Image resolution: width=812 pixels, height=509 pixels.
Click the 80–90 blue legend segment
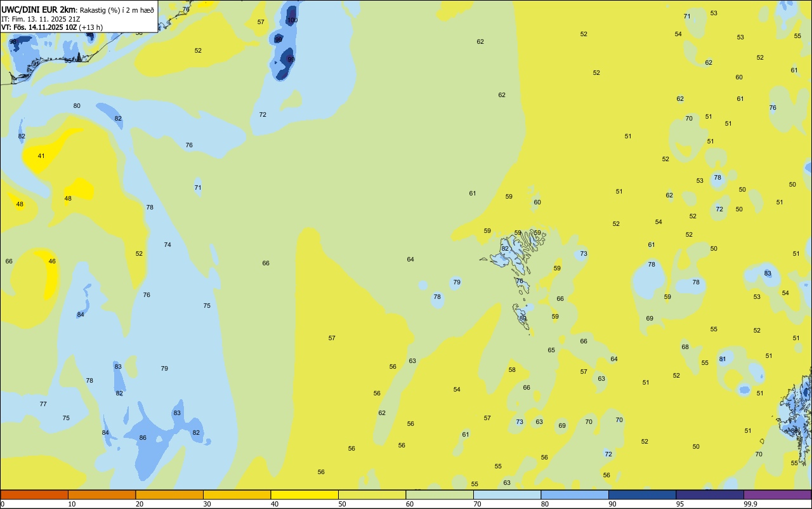(x=575, y=494)
